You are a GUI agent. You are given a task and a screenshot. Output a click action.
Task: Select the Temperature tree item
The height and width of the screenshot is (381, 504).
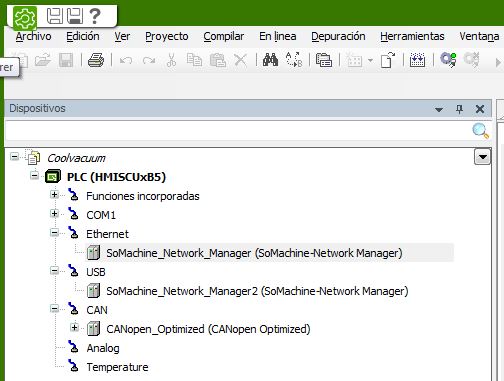pyautogui.click(x=117, y=367)
